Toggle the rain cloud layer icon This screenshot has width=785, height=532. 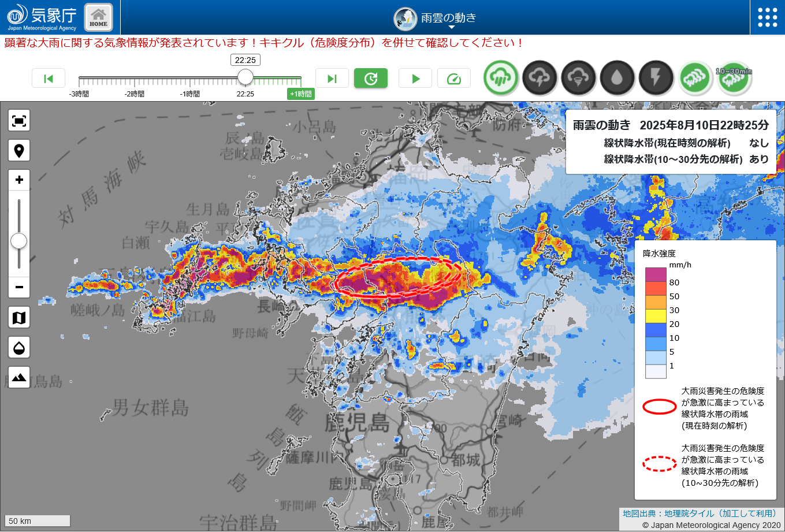click(x=501, y=77)
